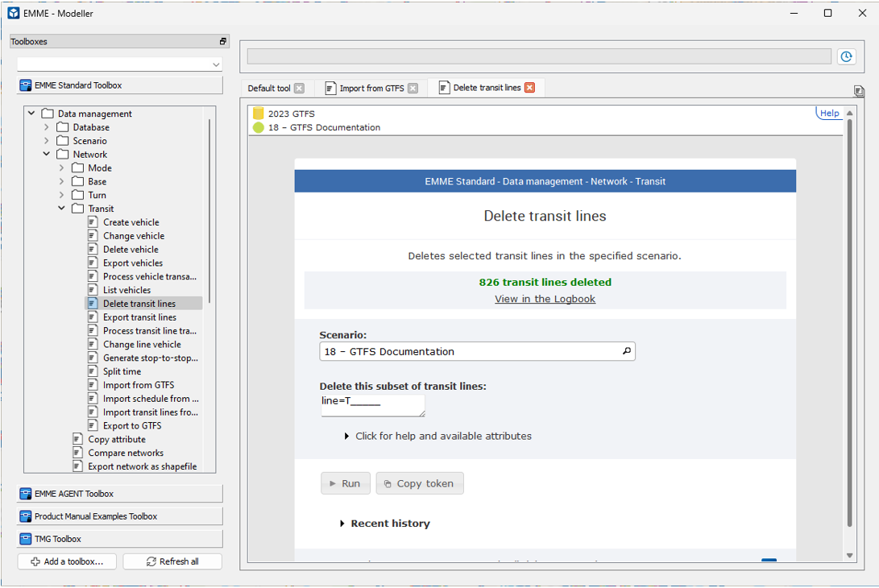Click the tool page vertical scrollbar

pos(849,322)
